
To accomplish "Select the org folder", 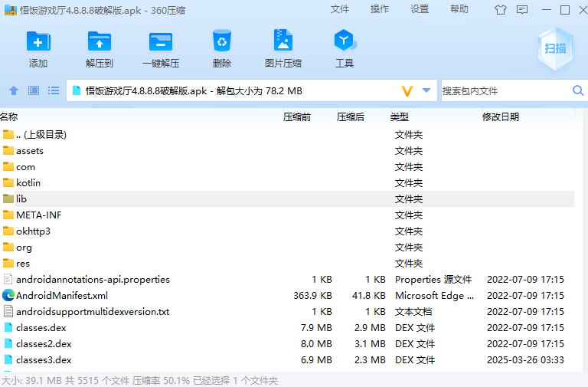I will click(x=287, y=248).
